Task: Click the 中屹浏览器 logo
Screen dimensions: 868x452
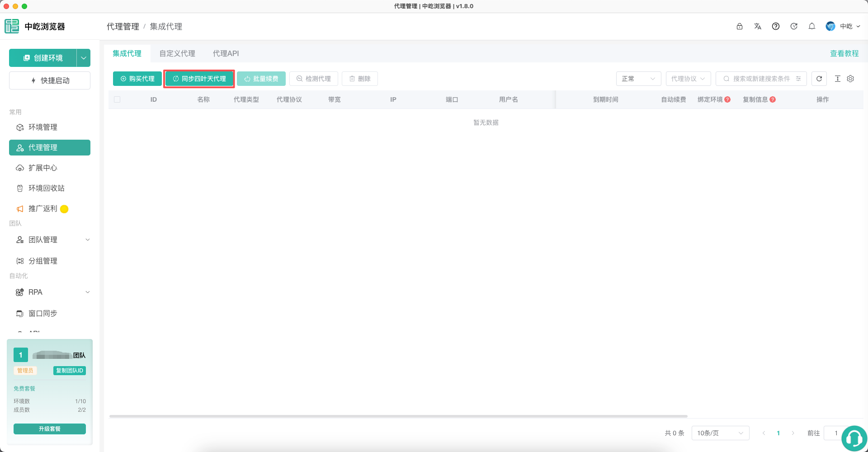Action: pyautogui.click(x=12, y=26)
